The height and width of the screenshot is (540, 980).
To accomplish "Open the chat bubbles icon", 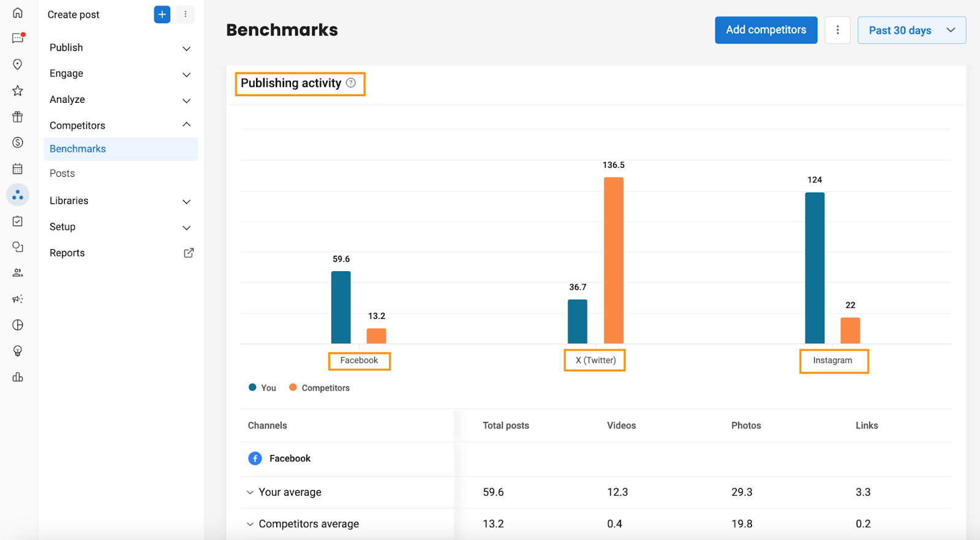I will point(18,247).
